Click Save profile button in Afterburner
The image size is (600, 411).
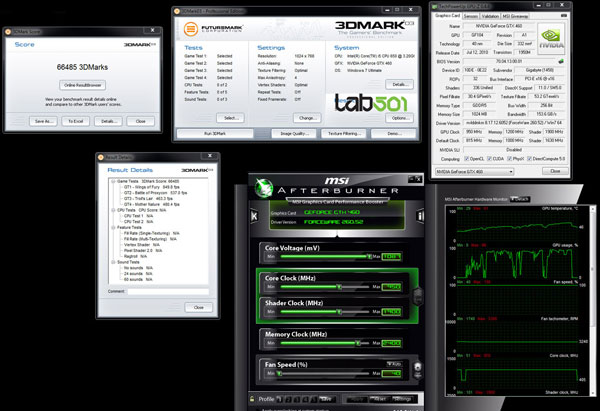coord(326,399)
